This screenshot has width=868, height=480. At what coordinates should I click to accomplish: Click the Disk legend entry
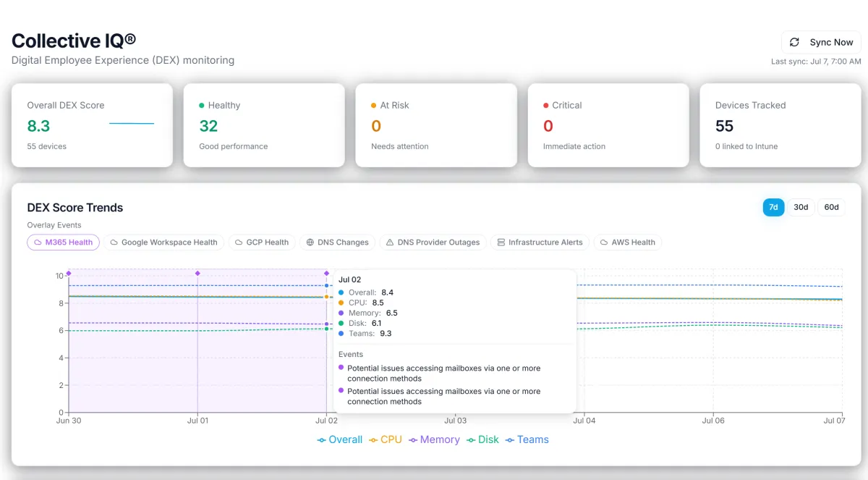point(482,439)
